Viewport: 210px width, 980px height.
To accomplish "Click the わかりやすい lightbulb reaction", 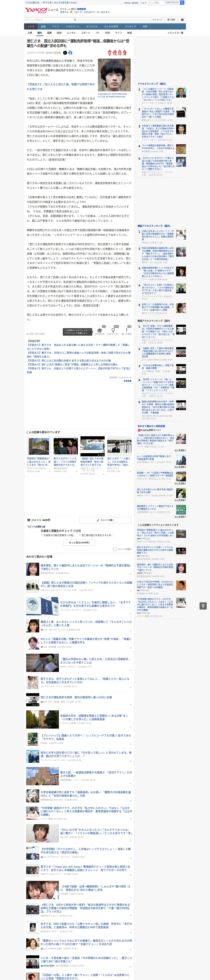I will coord(113,330).
